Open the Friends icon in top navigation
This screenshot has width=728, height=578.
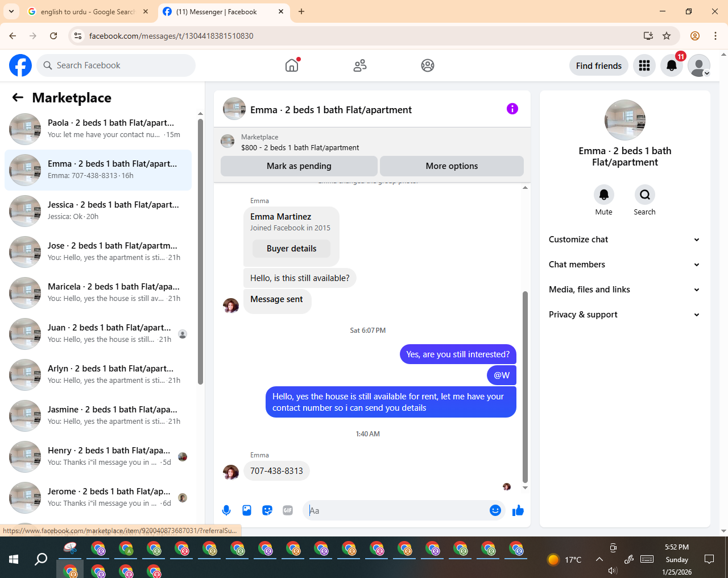coord(360,65)
